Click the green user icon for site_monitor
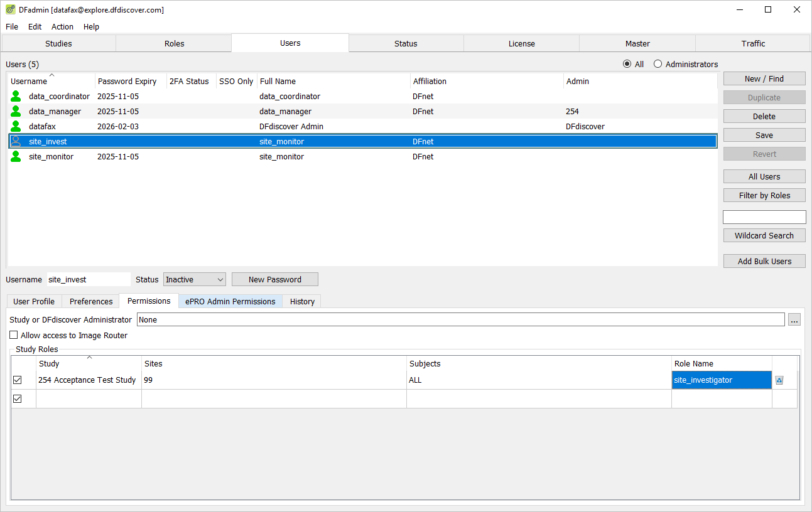 (x=16, y=156)
